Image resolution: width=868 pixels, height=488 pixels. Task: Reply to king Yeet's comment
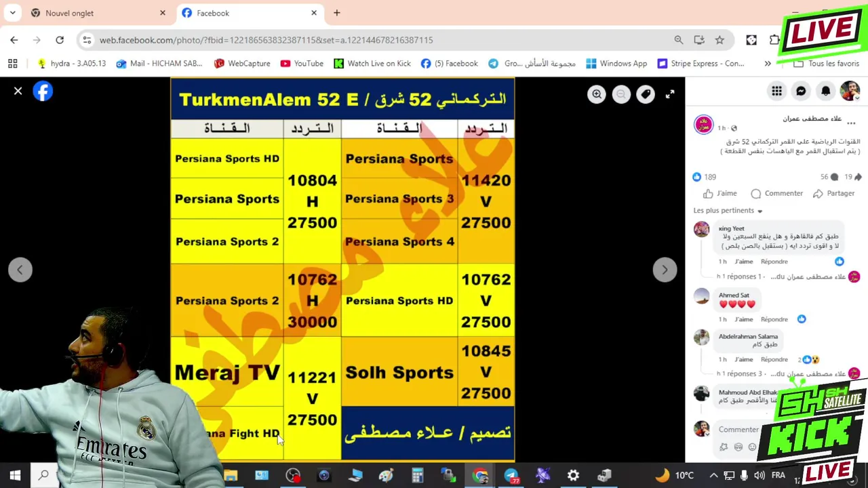point(774,262)
